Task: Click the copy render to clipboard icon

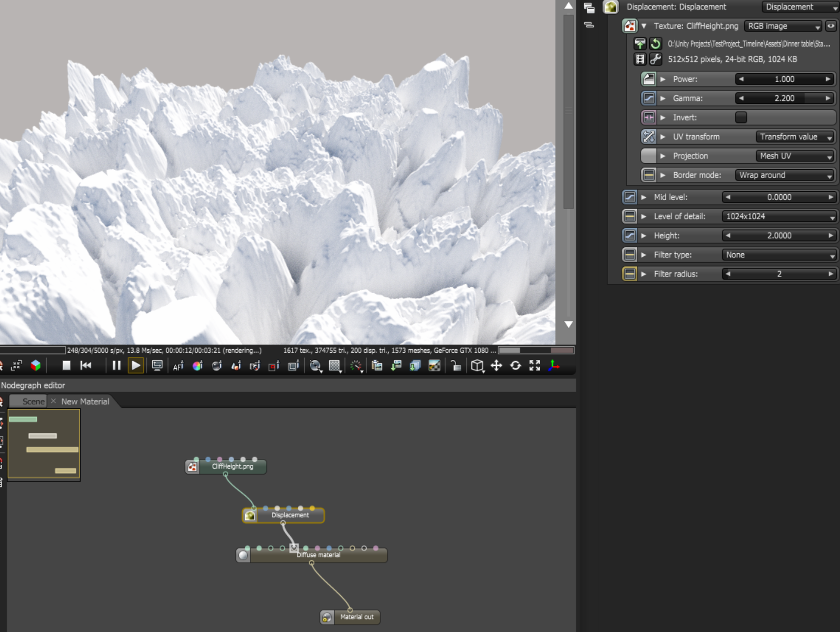Action: (x=377, y=365)
